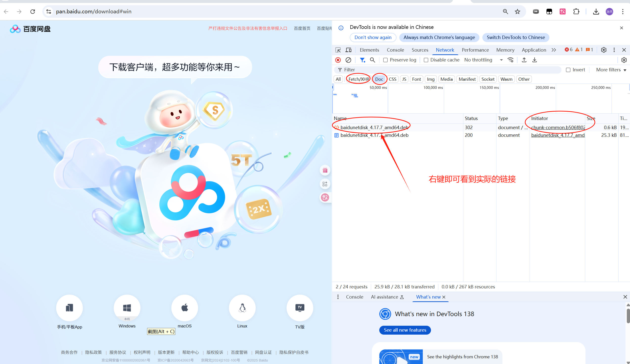Open the drawer three-dot menu beside Console
This screenshot has width=630, height=364.
click(x=338, y=297)
